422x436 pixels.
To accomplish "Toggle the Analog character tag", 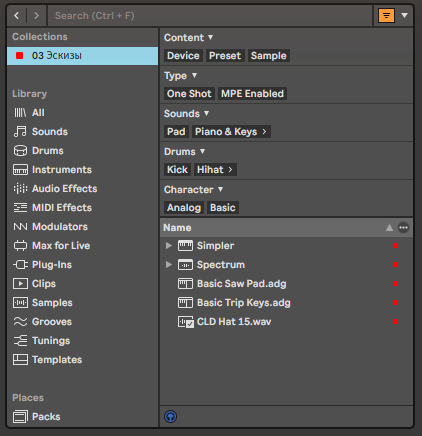I will point(184,208).
